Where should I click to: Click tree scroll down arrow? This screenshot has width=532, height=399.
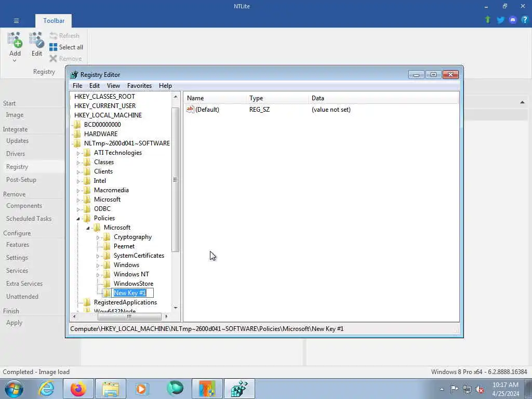tap(176, 308)
